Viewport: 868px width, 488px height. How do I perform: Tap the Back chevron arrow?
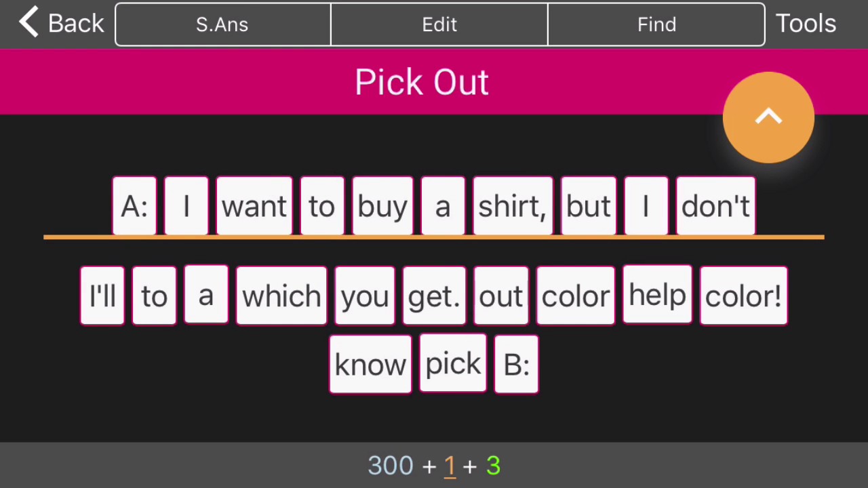tap(29, 22)
